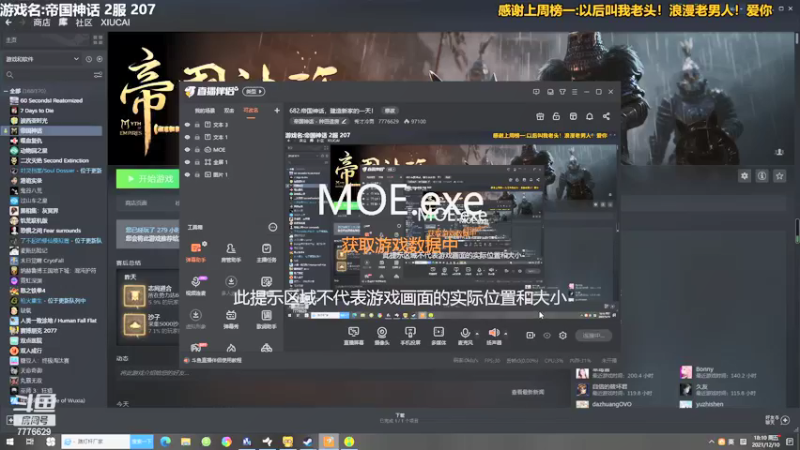
Task: Click the recent clock icon in Steam sidebar
Action: pos(89,59)
